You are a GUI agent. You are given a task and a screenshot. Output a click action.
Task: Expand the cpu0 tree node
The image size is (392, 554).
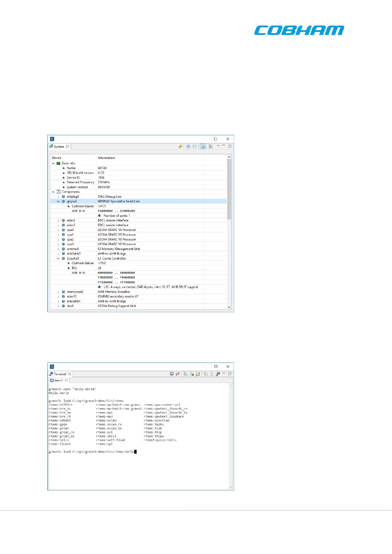(58, 230)
